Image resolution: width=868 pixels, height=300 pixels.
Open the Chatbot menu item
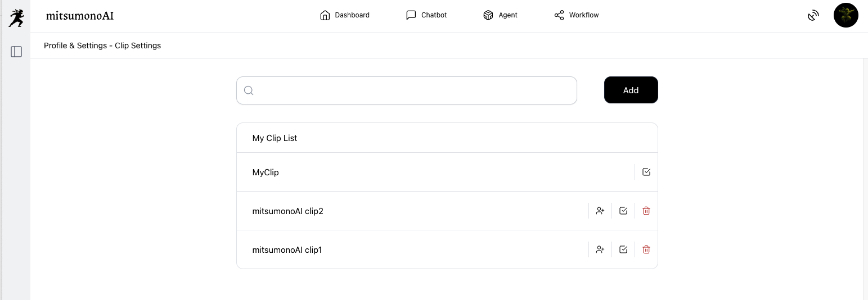pyautogui.click(x=426, y=15)
